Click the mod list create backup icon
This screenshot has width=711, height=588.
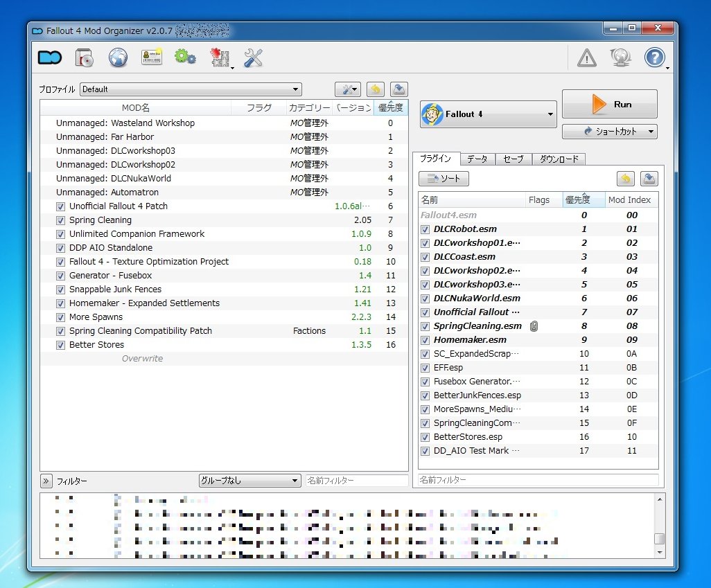coord(398,89)
